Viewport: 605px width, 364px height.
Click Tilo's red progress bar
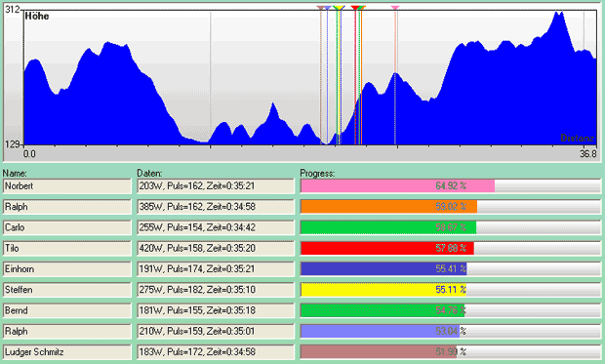[x=451, y=248]
